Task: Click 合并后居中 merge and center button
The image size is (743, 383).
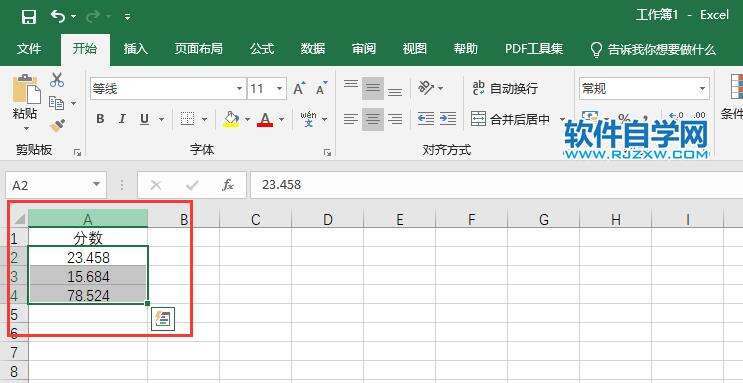Action: pyautogui.click(x=510, y=119)
